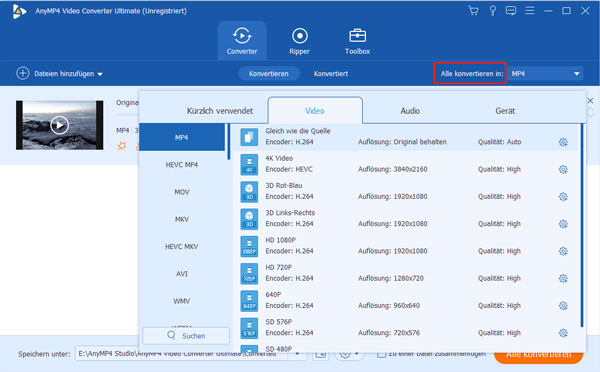The height and width of the screenshot is (372, 600).
Task: Click the key registration icon
Action: point(492,11)
